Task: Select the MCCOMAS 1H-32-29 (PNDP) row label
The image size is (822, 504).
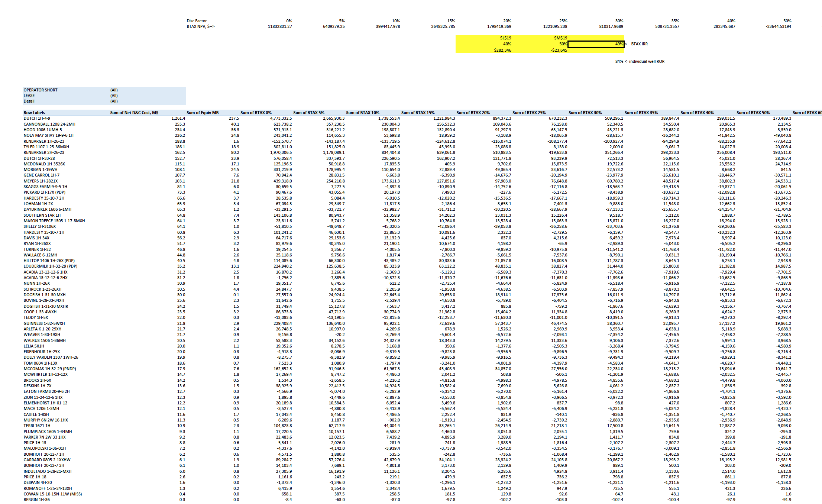Action: pyautogui.click(x=50, y=369)
